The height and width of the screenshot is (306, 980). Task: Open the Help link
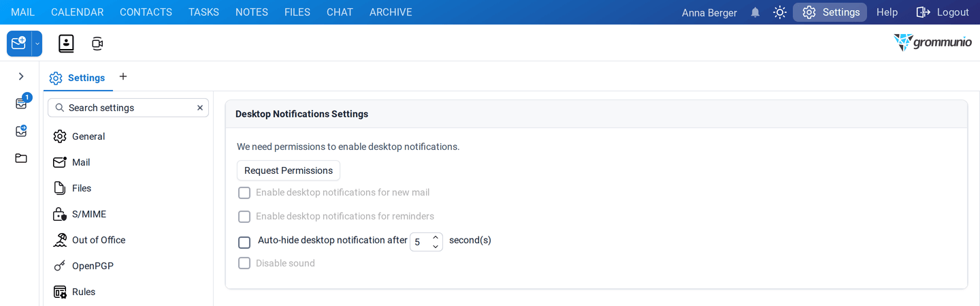click(x=887, y=12)
